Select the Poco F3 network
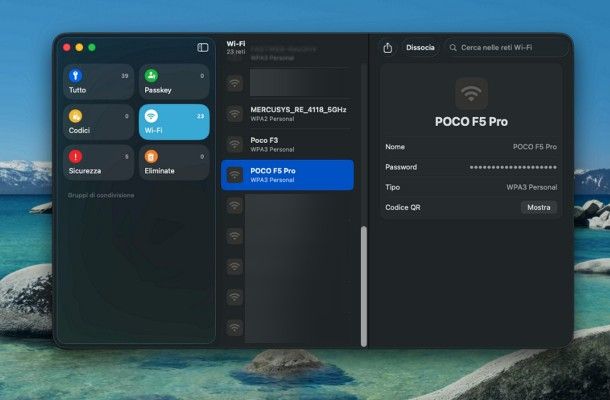The width and height of the screenshot is (610, 400). coord(287,144)
